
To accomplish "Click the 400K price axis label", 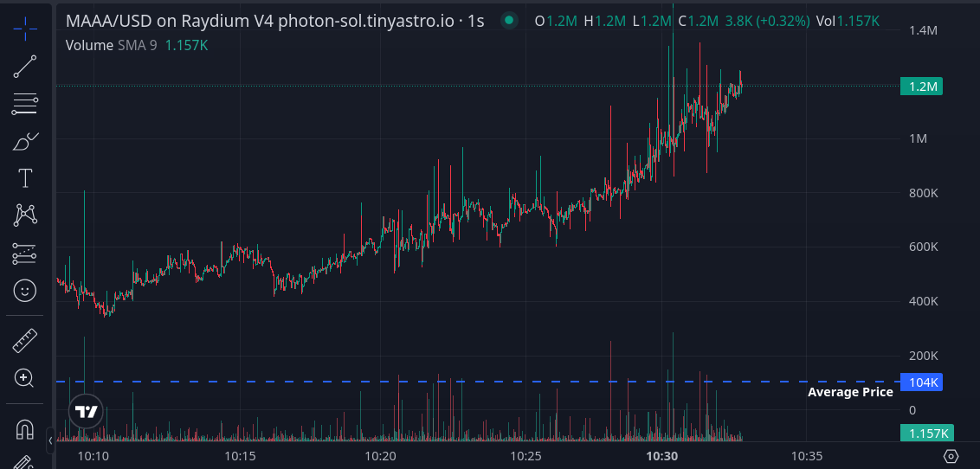I will 923,302.
